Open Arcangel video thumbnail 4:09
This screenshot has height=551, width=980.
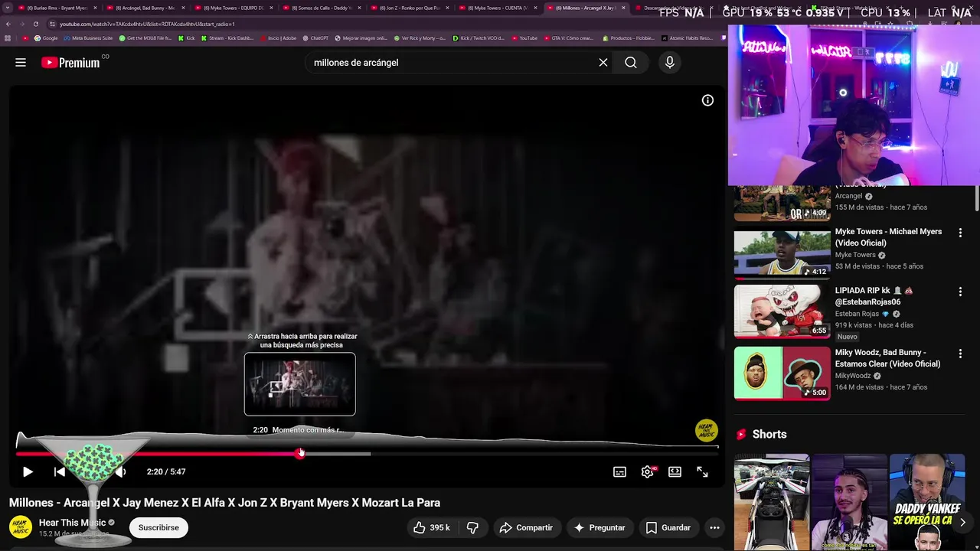(782, 204)
